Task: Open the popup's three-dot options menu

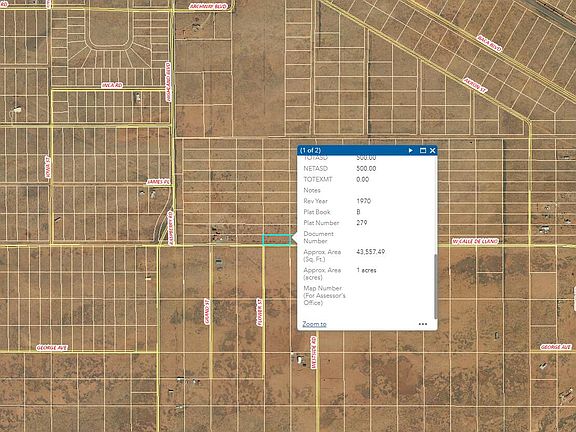Action: coord(423,324)
